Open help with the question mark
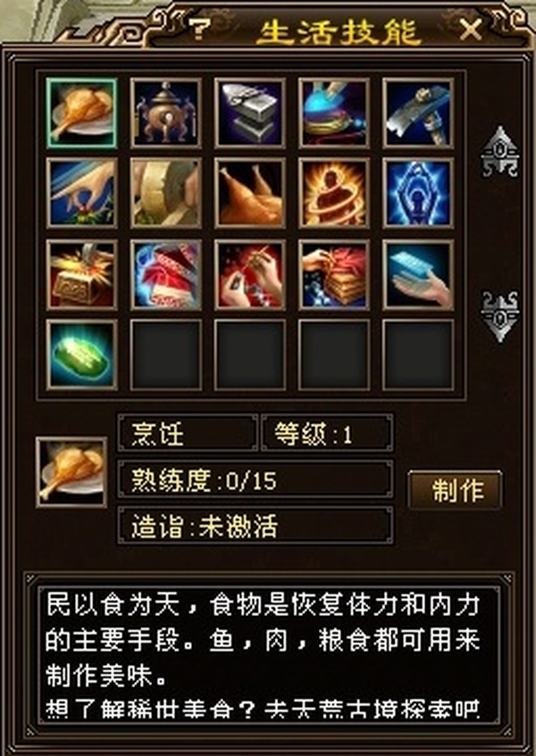The image size is (536, 756). [197, 29]
